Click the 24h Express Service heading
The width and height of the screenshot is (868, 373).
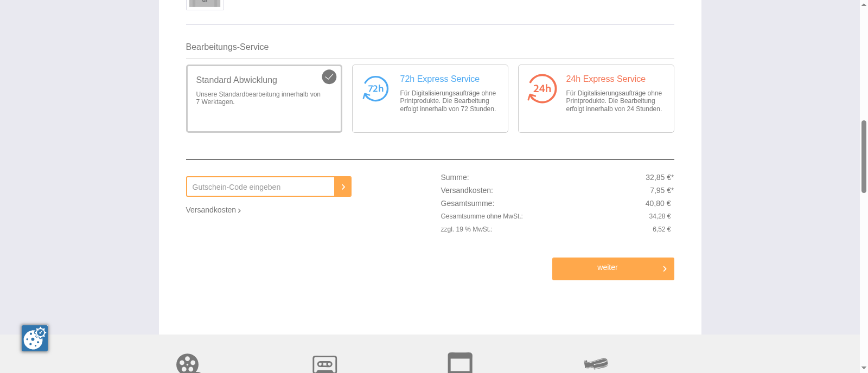tap(605, 79)
